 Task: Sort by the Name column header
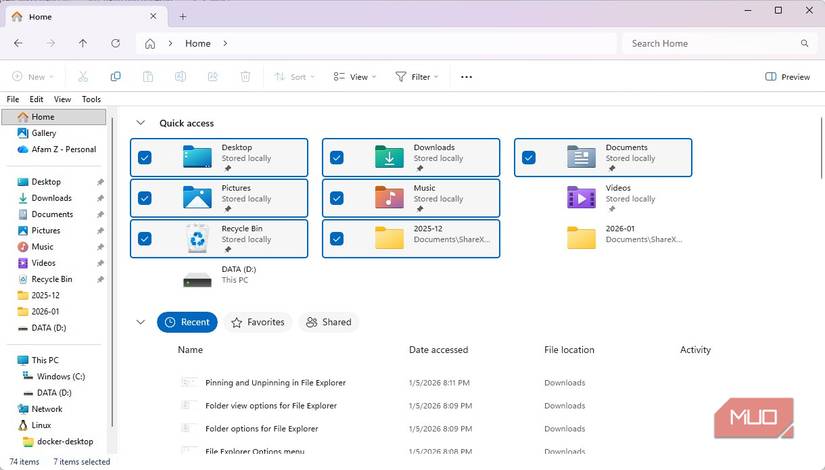pos(190,349)
